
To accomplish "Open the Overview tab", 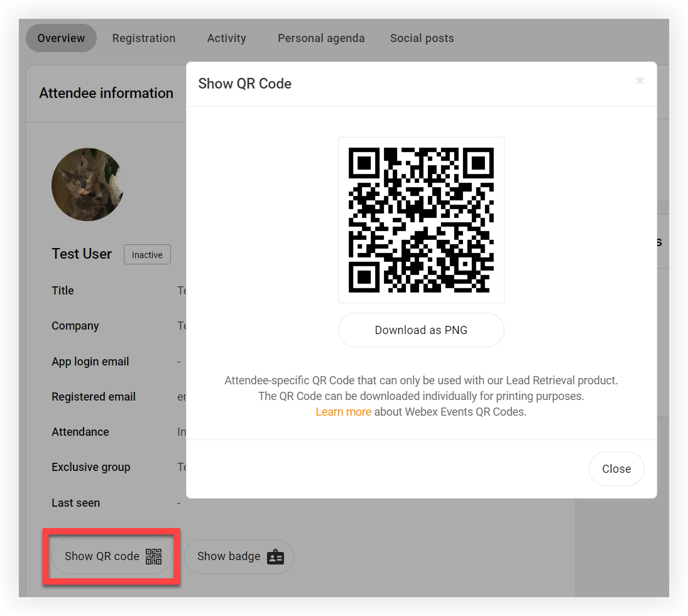I will point(61,38).
